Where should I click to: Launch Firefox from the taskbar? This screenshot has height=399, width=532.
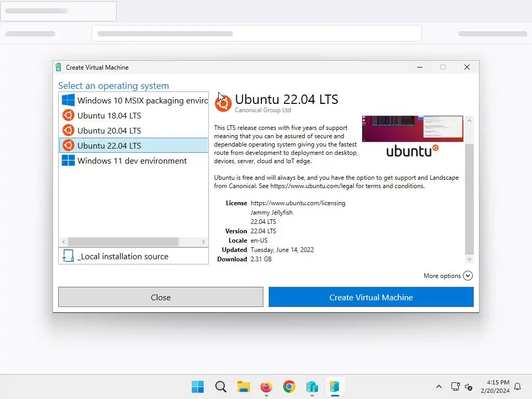(267, 387)
